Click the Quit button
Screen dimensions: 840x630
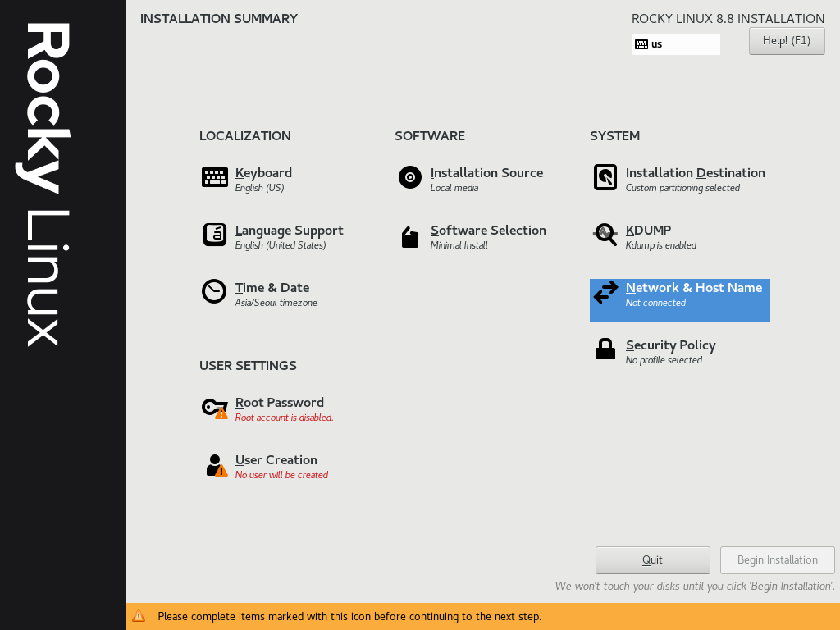(x=652, y=559)
